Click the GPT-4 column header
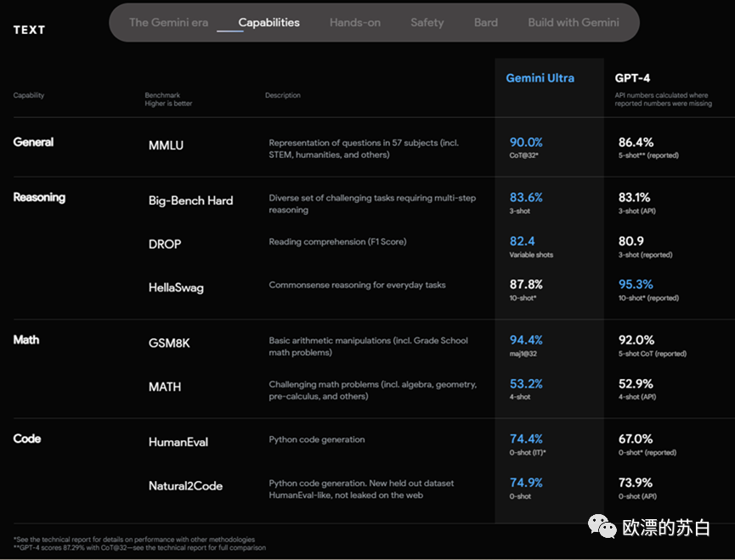 [x=632, y=78]
